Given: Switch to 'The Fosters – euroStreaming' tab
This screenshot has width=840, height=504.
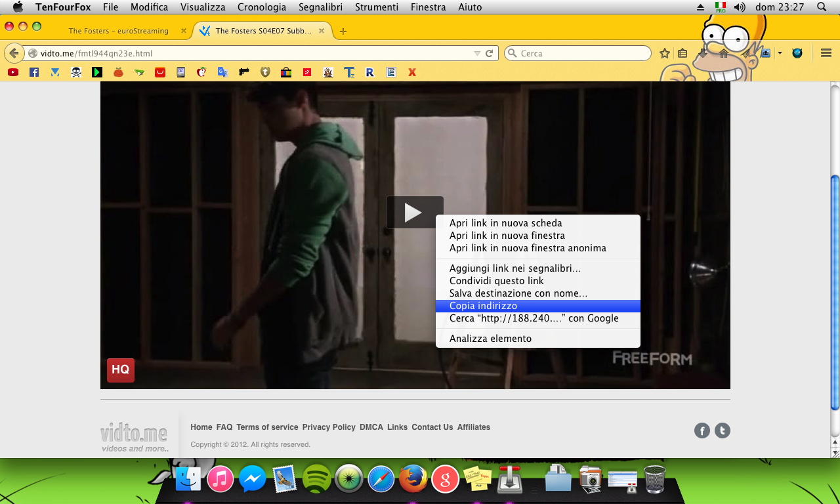Looking at the screenshot, I should (x=119, y=31).
